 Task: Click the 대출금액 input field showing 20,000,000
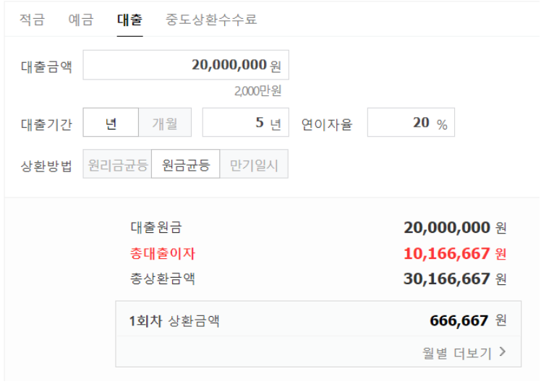pos(186,65)
